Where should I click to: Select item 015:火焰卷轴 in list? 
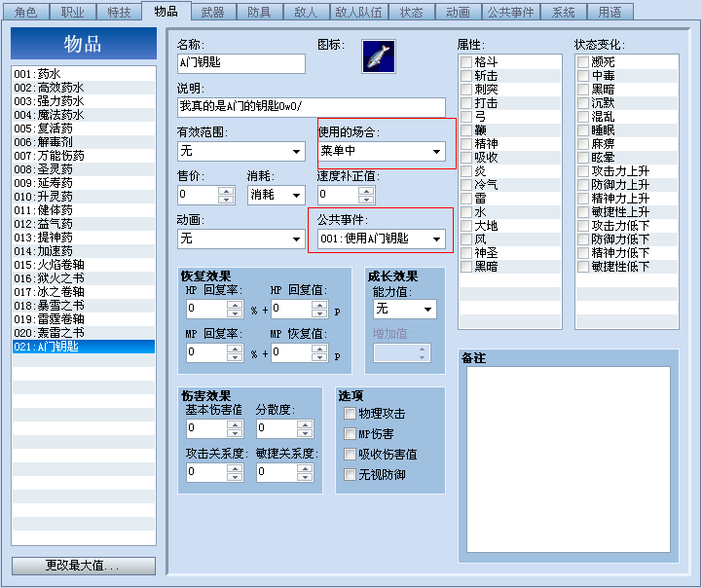[x=84, y=265]
